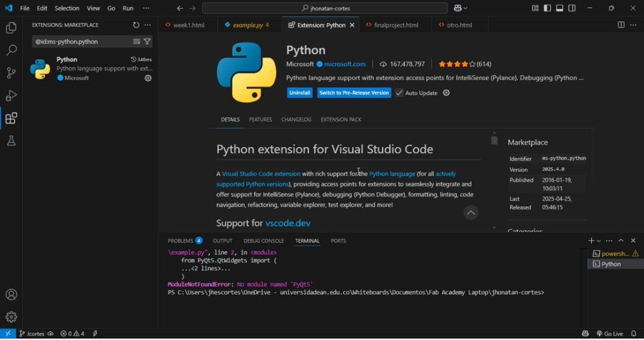Split the editor to the right
The height and width of the screenshot is (340, 644).
[621, 25]
